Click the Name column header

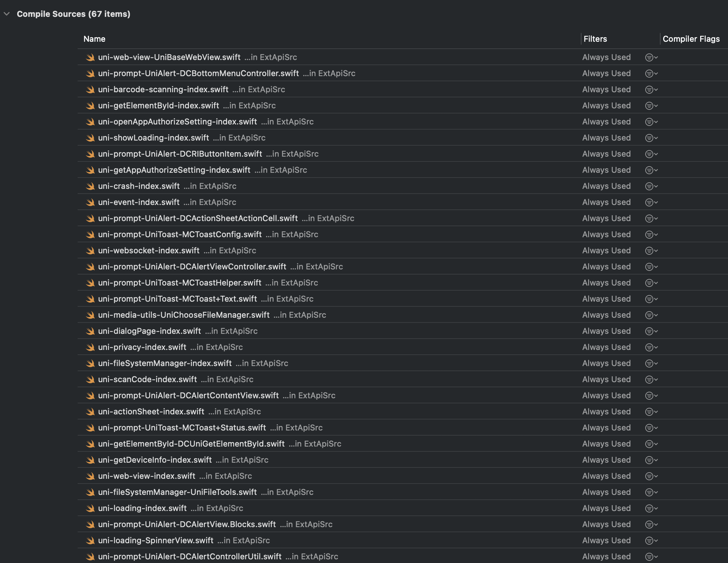94,39
